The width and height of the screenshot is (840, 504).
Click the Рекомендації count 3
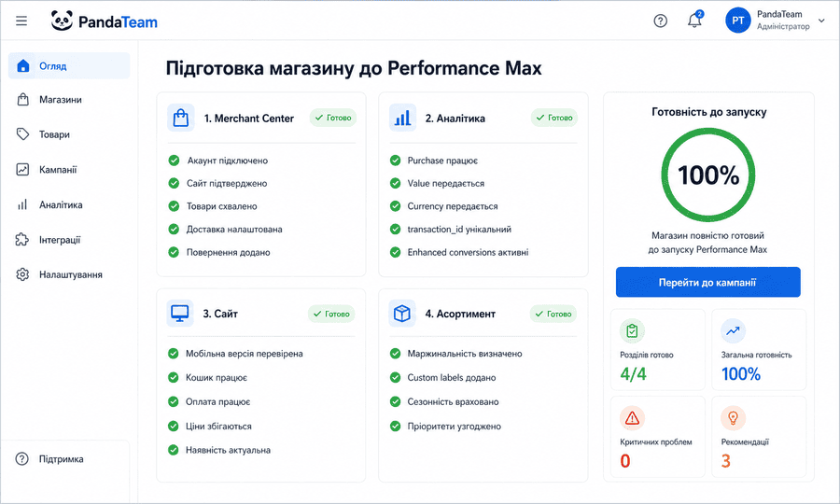pyautogui.click(x=726, y=461)
